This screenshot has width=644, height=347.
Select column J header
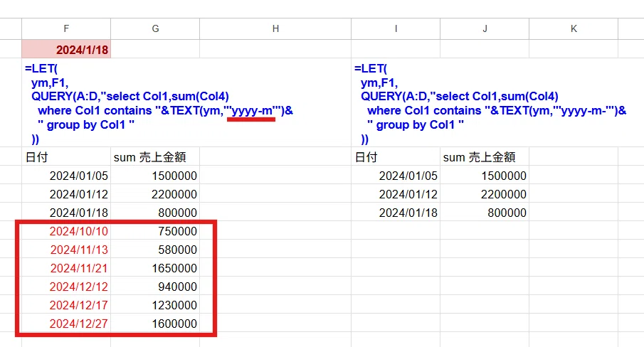coord(485,28)
